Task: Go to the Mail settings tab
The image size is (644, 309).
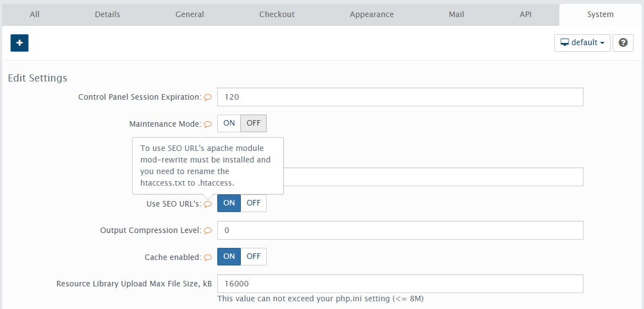Action: coord(456,14)
